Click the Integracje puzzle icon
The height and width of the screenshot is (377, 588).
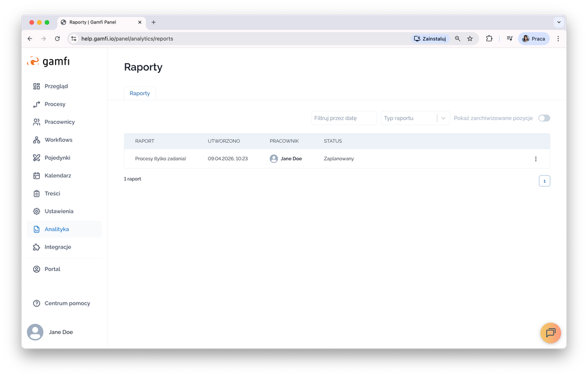pos(37,247)
